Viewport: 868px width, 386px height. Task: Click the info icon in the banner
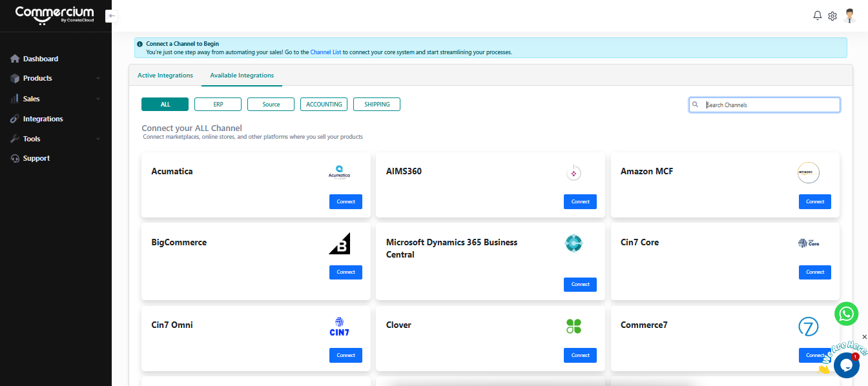tap(140, 44)
